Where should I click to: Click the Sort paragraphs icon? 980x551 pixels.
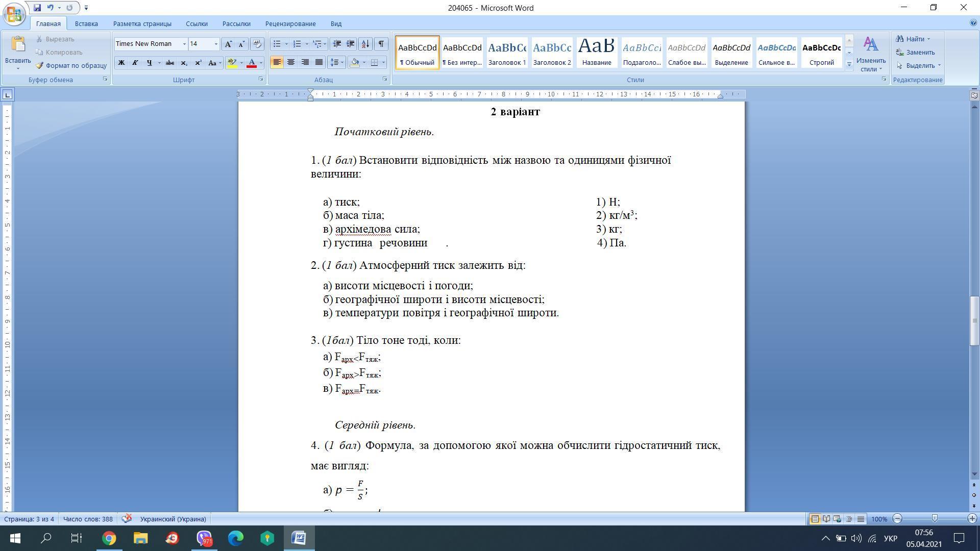pos(365,44)
